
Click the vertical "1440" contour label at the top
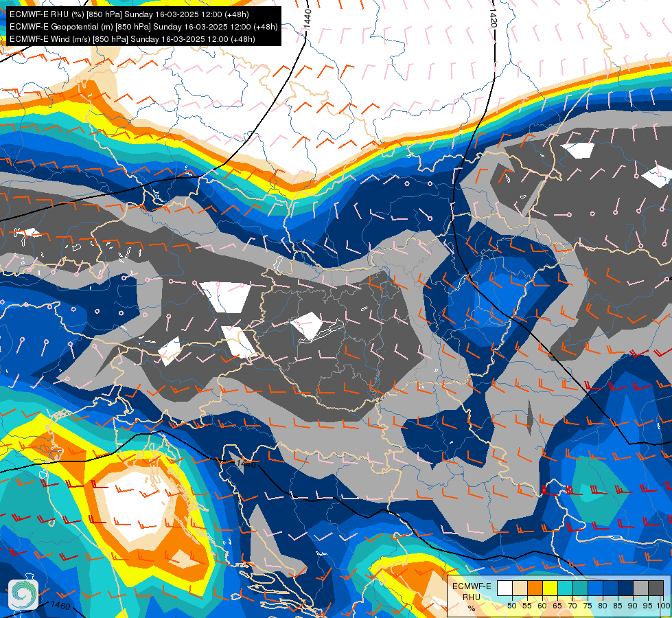click(308, 19)
